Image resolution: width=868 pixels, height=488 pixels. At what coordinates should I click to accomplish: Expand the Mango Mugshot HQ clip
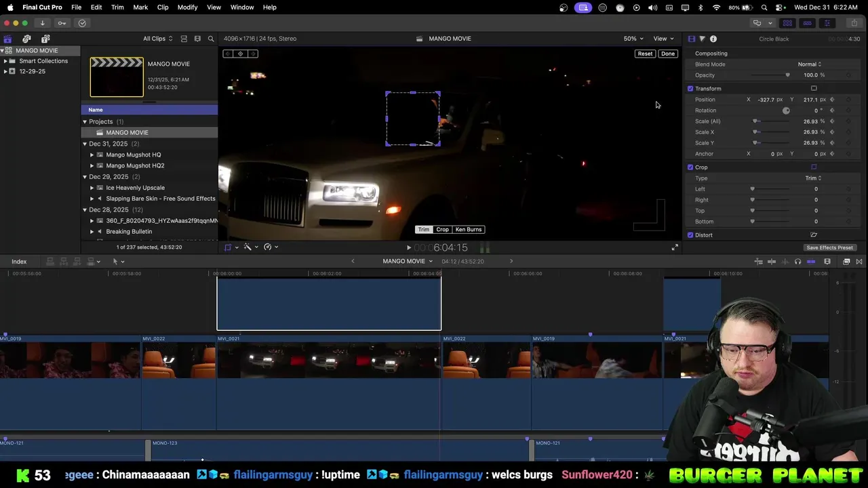(92, 155)
